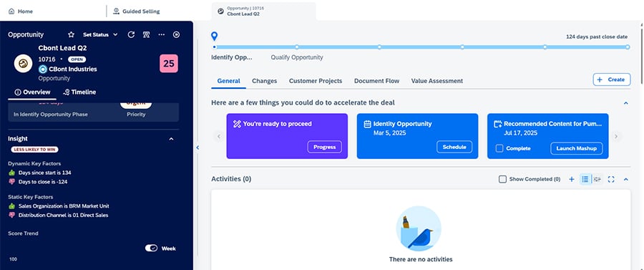Open the Document Flow tab
Image resolution: width=644 pixels, height=270 pixels.
[x=376, y=81]
